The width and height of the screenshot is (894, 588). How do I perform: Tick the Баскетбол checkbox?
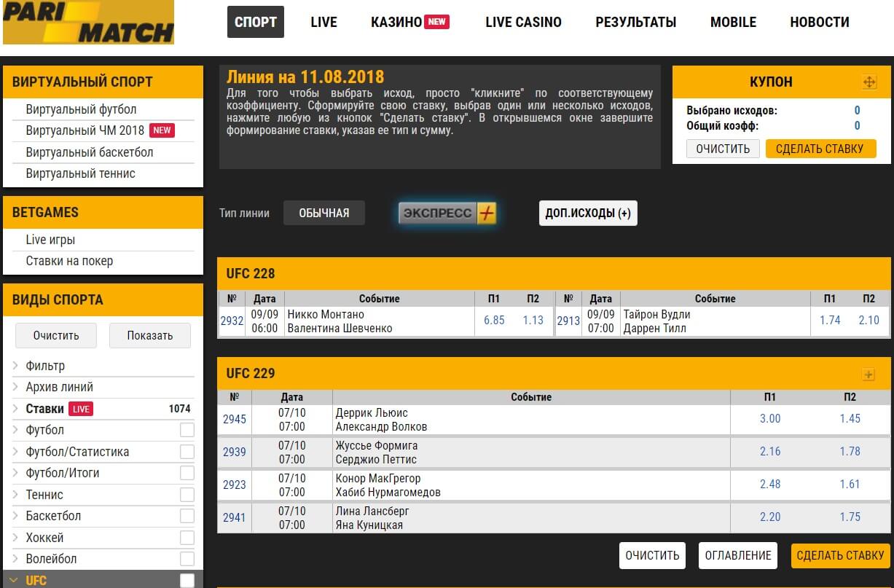pyautogui.click(x=187, y=517)
